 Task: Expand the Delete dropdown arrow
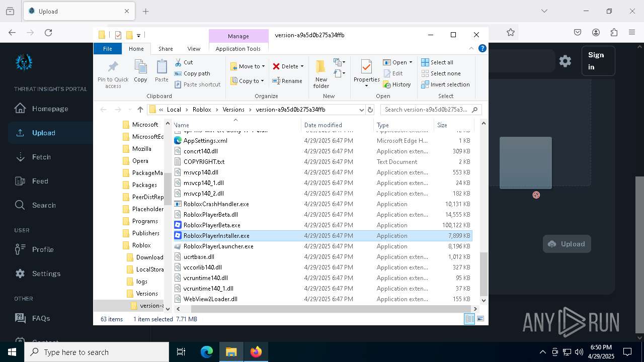302,66
